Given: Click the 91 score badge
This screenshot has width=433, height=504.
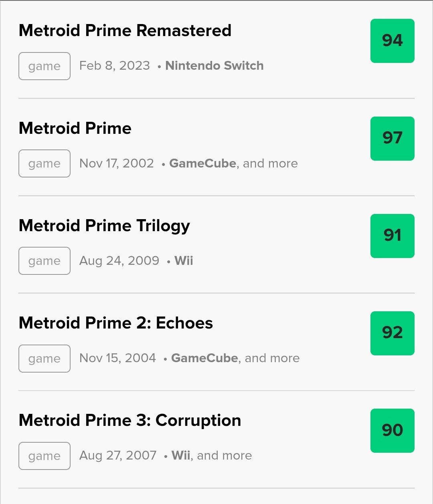Looking at the screenshot, I should (x=392, y=236).
